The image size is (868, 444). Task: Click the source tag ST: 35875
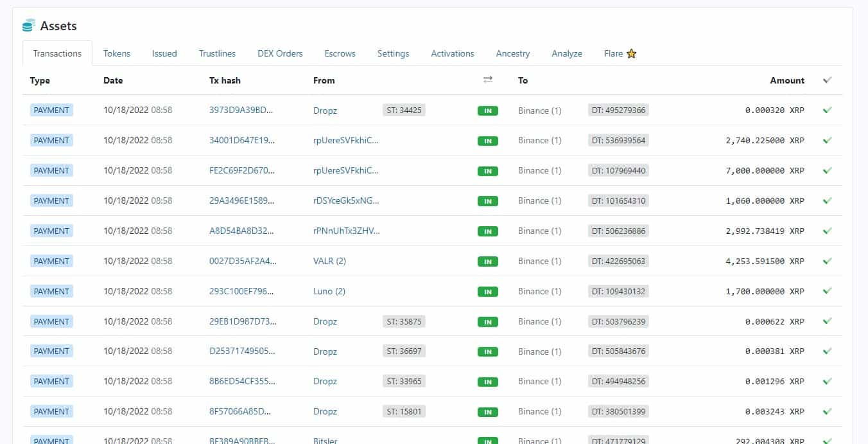[x=404, y=321]
